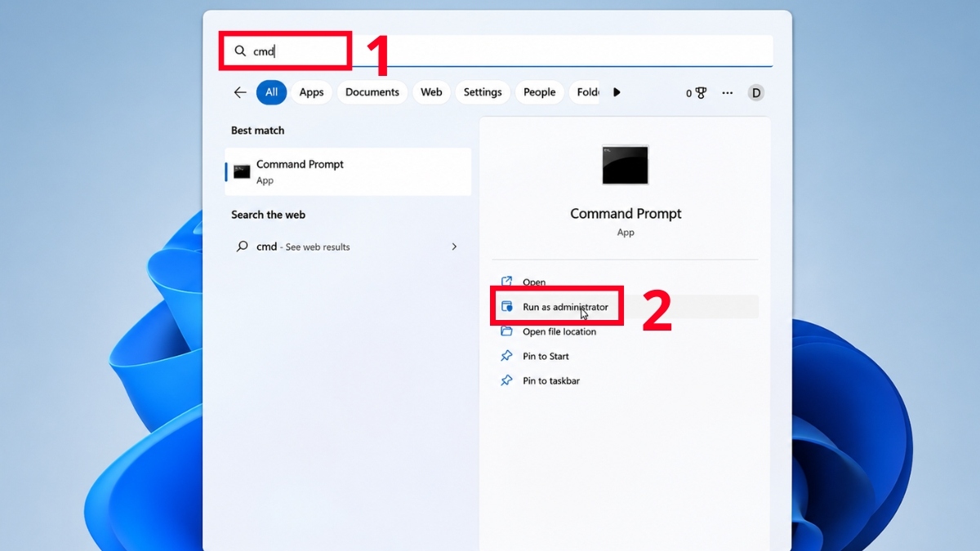Expand the cmd web result chevron

pyautogui.click(x=454, y=247)
